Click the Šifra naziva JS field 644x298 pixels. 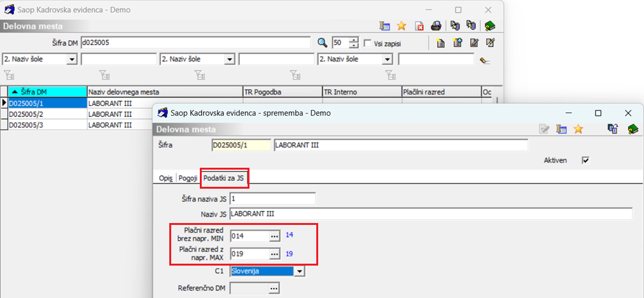pyautogui.click(x=273, y=199)
